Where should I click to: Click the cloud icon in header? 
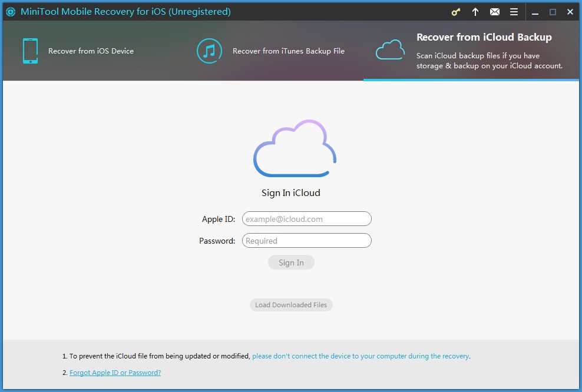(x=390, y=49)
